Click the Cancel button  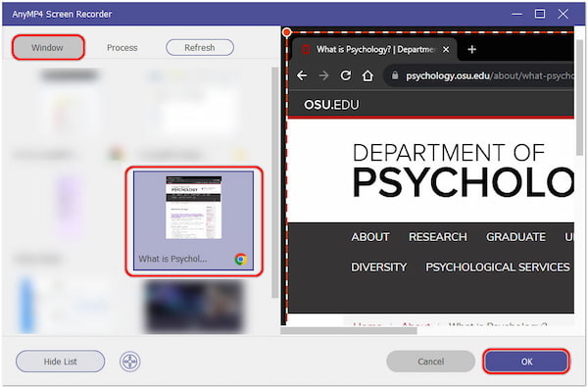pos(431,362)
